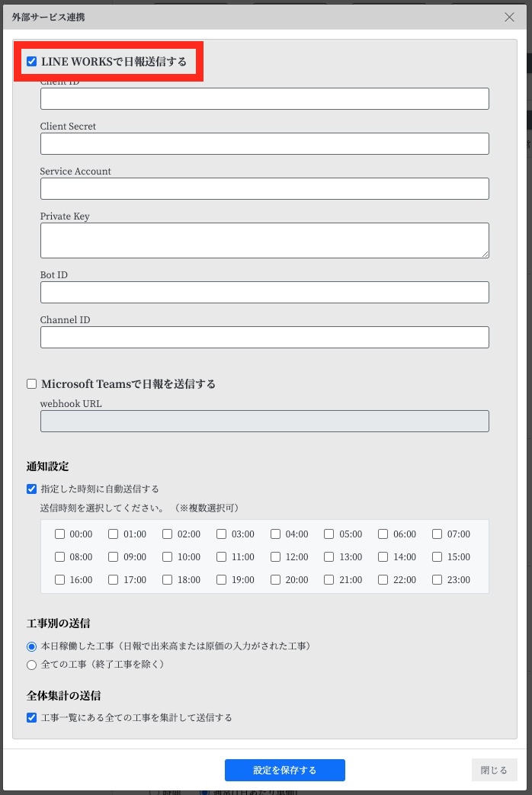Choose 全ての工事（終了工事を除く） radio option

point(31,665)
